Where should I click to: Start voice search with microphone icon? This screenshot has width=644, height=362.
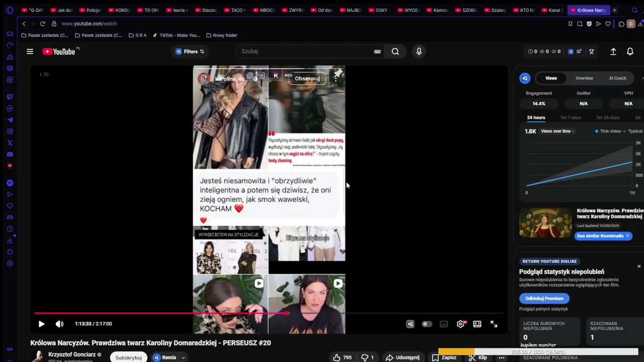[x=419, y=51]
